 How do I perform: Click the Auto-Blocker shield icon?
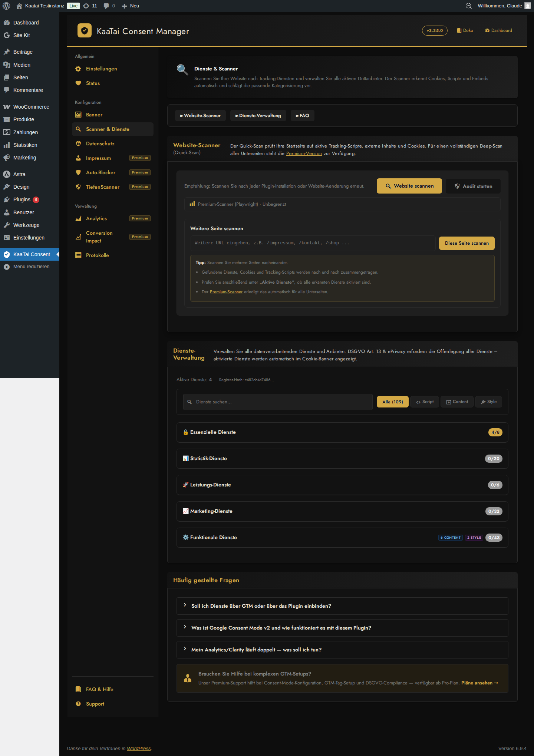(x=78, y=173)
